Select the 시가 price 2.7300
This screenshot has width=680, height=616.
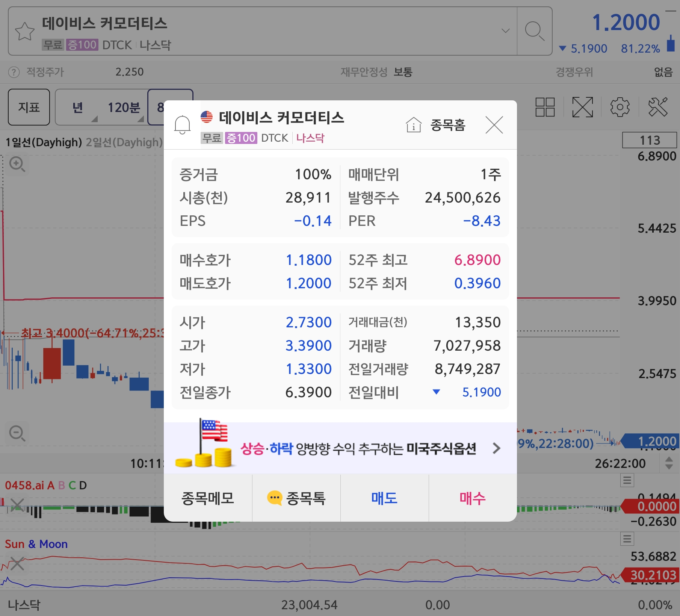click(x=309, y=322)
